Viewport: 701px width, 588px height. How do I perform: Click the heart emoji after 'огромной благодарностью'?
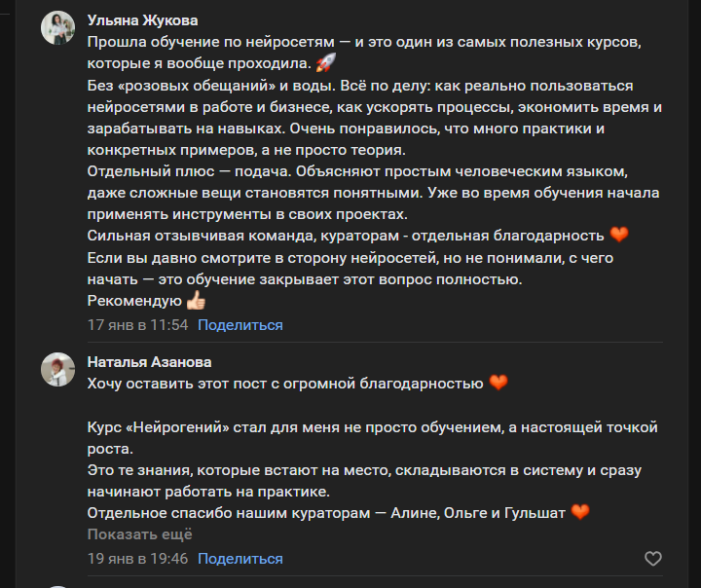coord(498,384)
